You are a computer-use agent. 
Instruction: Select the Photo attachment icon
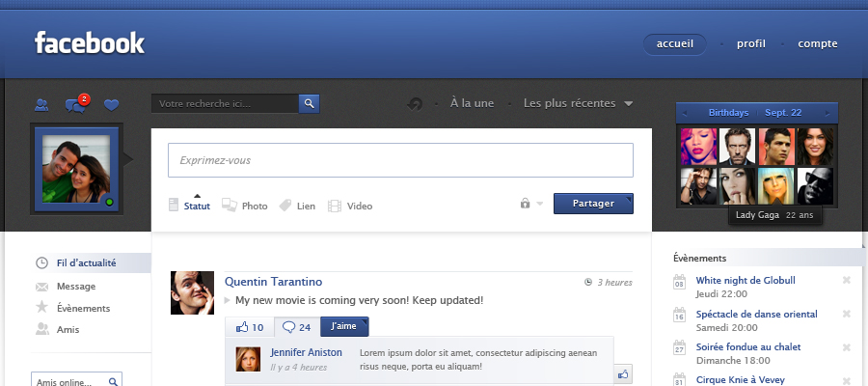[230, 205]
